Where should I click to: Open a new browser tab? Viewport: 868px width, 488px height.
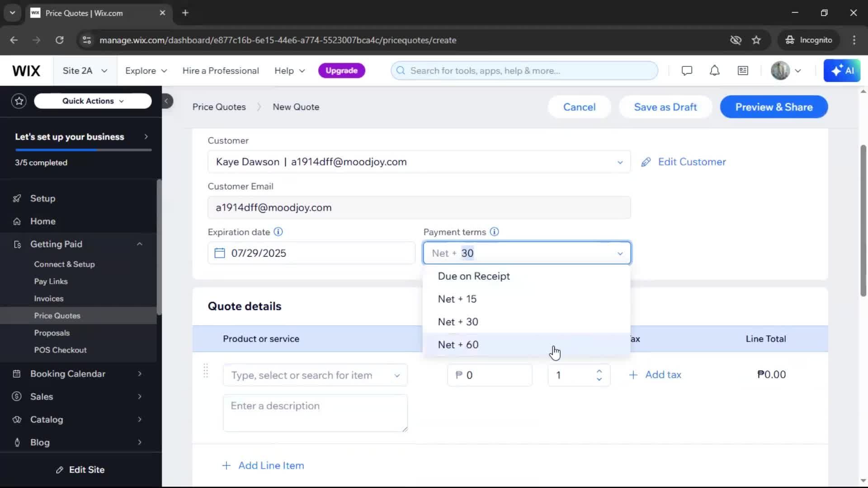point(185,13)
